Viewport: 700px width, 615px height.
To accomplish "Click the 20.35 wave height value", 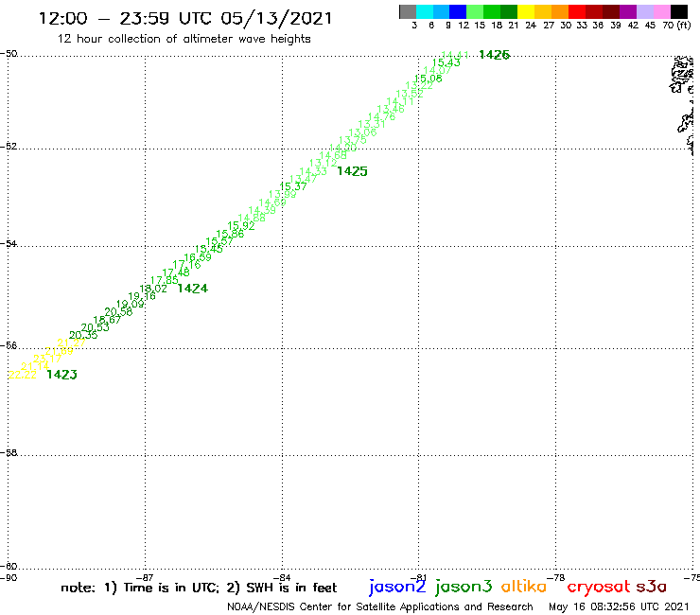I will coord(83,335).
